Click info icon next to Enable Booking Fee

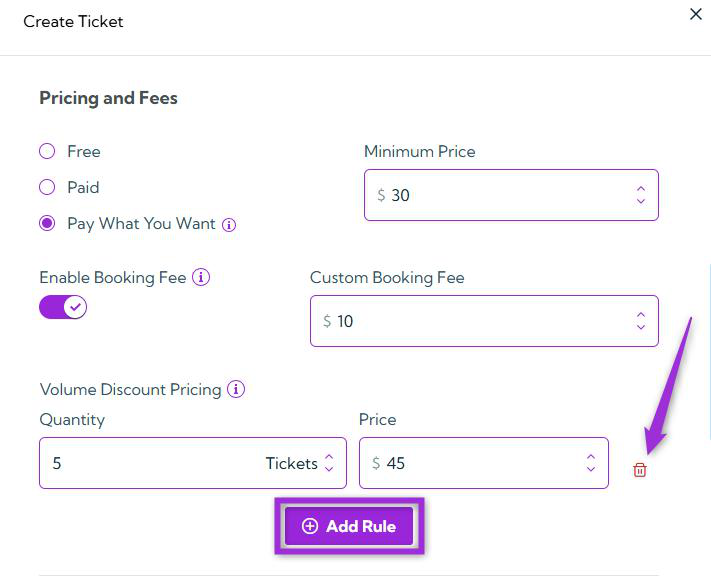tap(201, 277)
